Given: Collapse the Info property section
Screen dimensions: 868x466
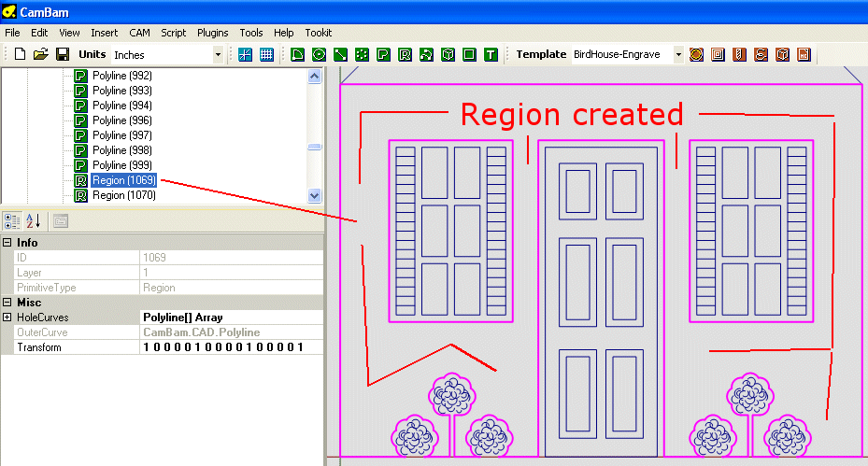Looking at the screenshot, I should pos(7,243).
